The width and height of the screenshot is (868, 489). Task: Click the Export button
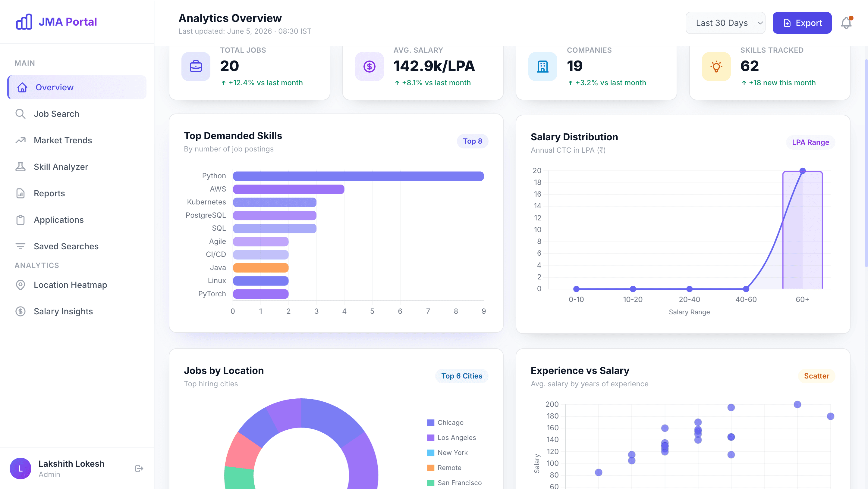click(802, 23)
